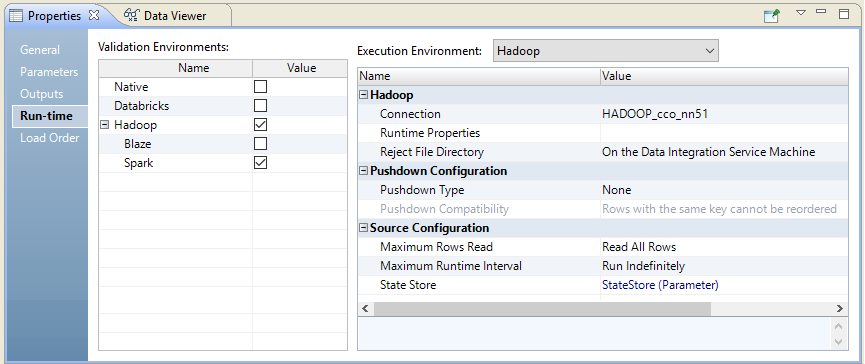The image size is (865, 364).
Task: Click the Run Indefinitely value
Action: 643,266
